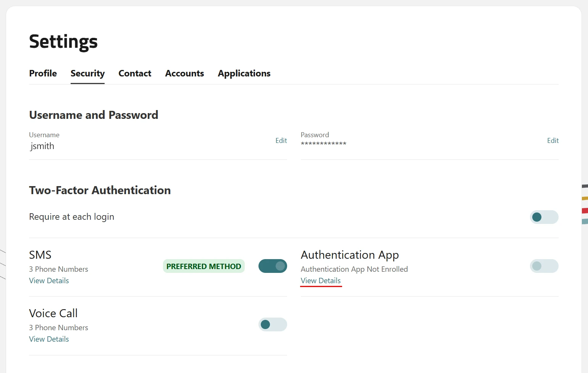588x373 pixels.
Task: View Details for Authentication App enrollment
Action: coord(321,281)
